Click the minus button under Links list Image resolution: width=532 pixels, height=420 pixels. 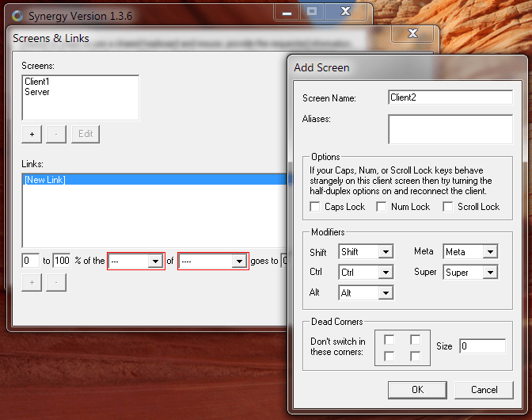(56, 282)
